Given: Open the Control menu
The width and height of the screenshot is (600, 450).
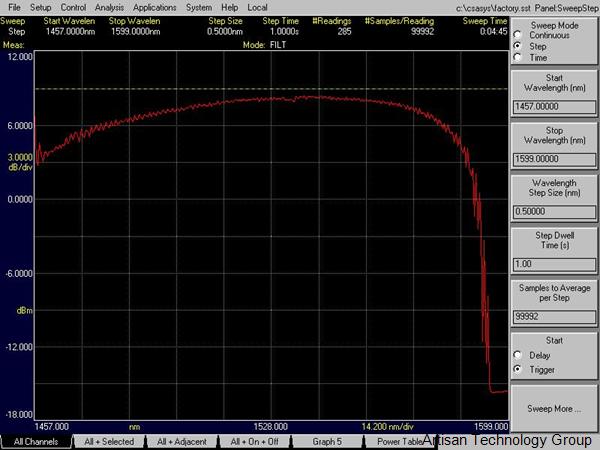Looking at the screenshot, I should (75, 7).
